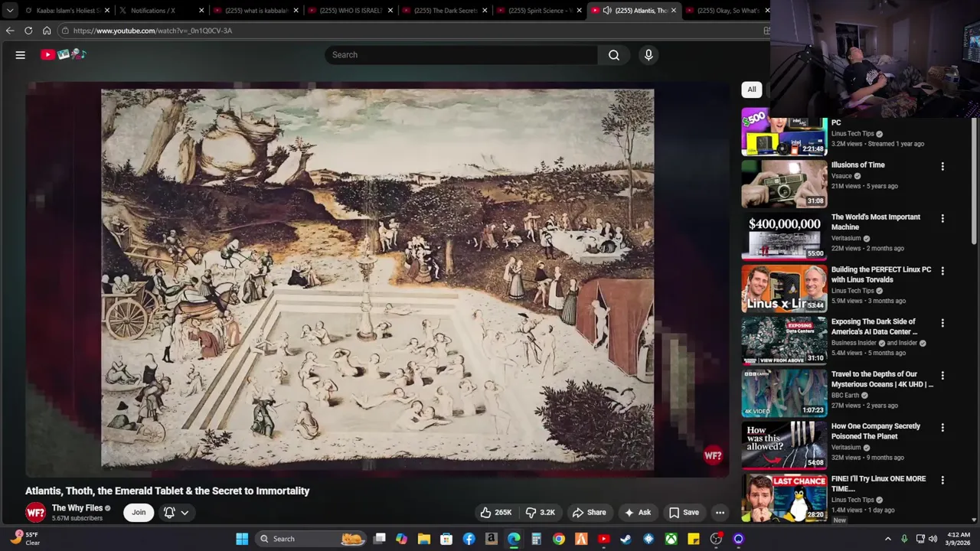980x551 pixels.
Task: Switch to The Dark Secrets tab
Action: (444, 11)
